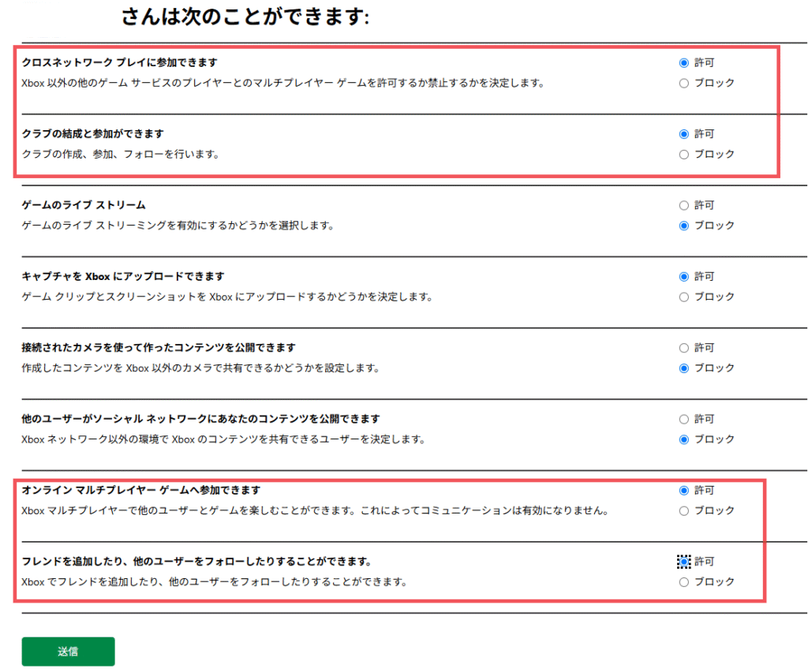This screenshot has height=672, width=808.
Task: Block キャプチャを Xbox にアップロード option
Action: pyautogui.click(x=684, y=297)
